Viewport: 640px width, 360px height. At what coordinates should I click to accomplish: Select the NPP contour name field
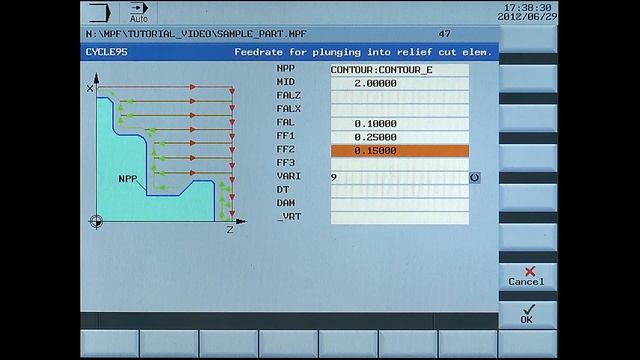[x=399, y=70]
